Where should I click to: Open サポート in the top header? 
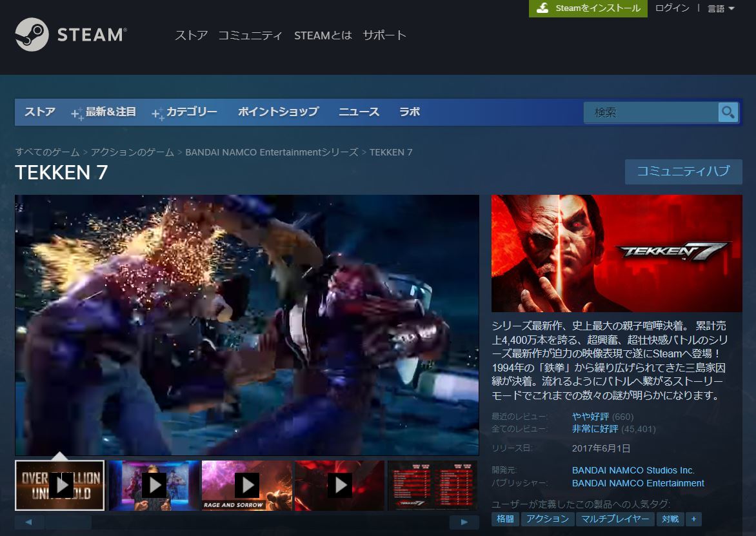384,35
